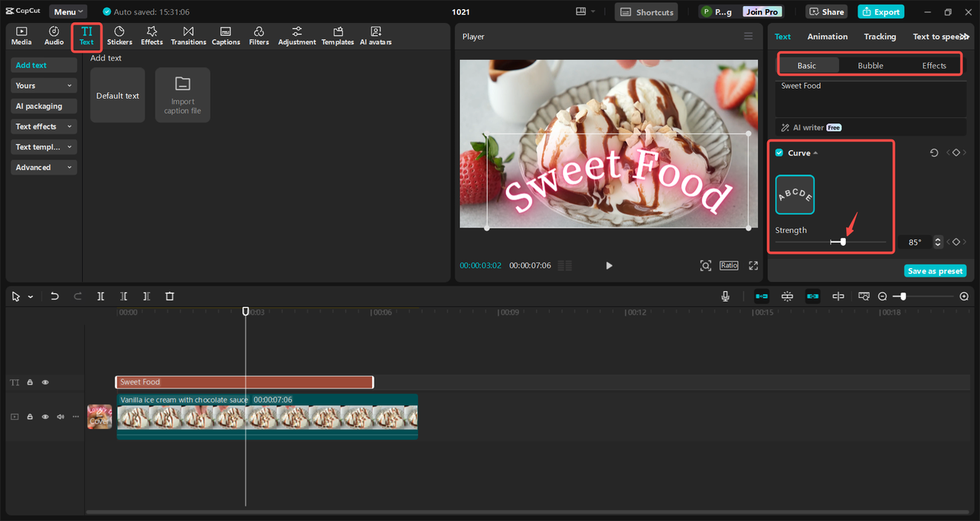Screen dimensions: 980x521
Task: Open the Transitions panel
Action: pos(188,36)
